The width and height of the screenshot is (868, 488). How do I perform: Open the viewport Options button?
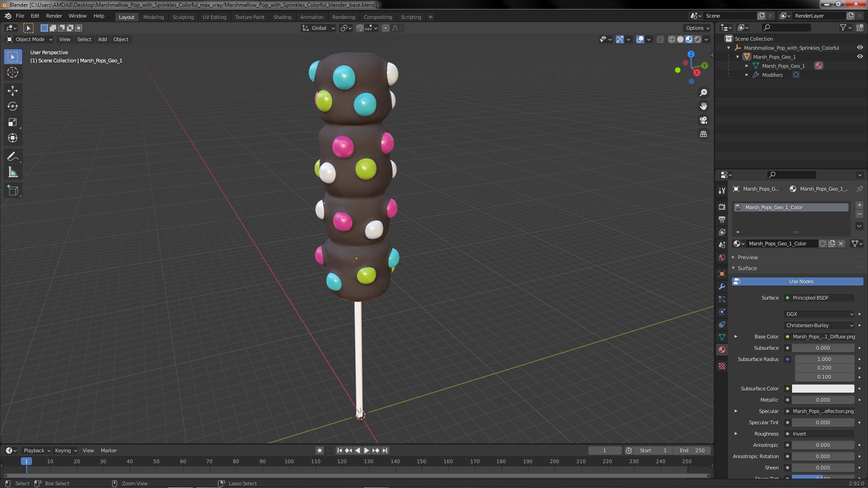pyautogui.click(x=698, y=28)
